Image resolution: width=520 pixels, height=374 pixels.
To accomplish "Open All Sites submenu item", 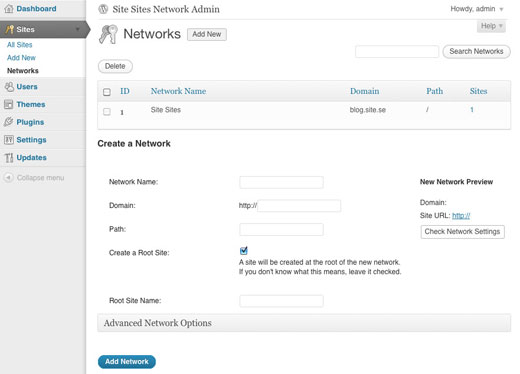I will pos(20,45).
